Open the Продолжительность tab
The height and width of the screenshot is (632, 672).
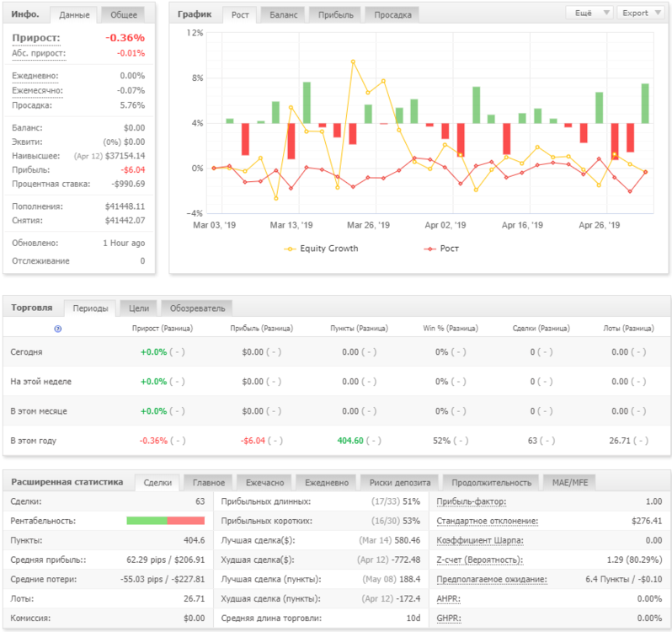tap(491, 483)
